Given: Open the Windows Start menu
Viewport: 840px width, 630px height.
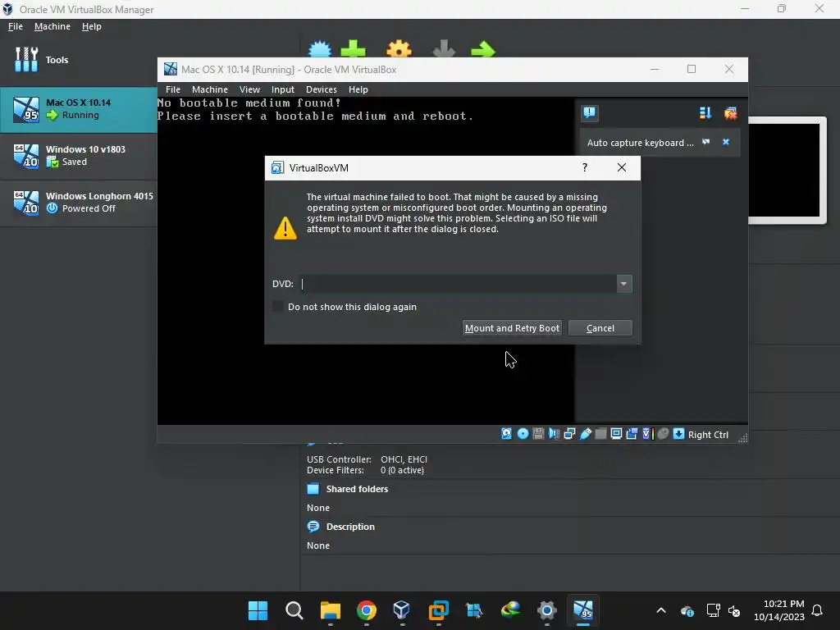Looking at the screenshot, I should pyautogui.click(x=258, y=610).
